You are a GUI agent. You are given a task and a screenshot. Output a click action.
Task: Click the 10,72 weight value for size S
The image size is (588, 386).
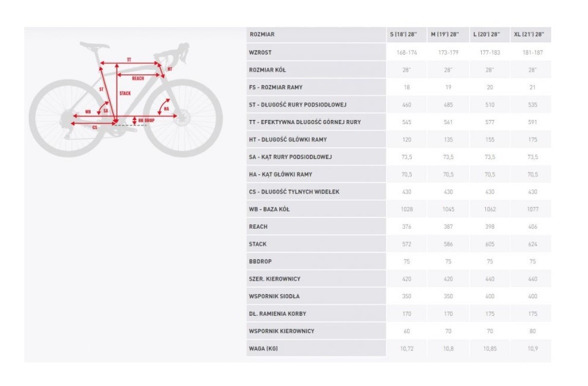tap(406, 349)
